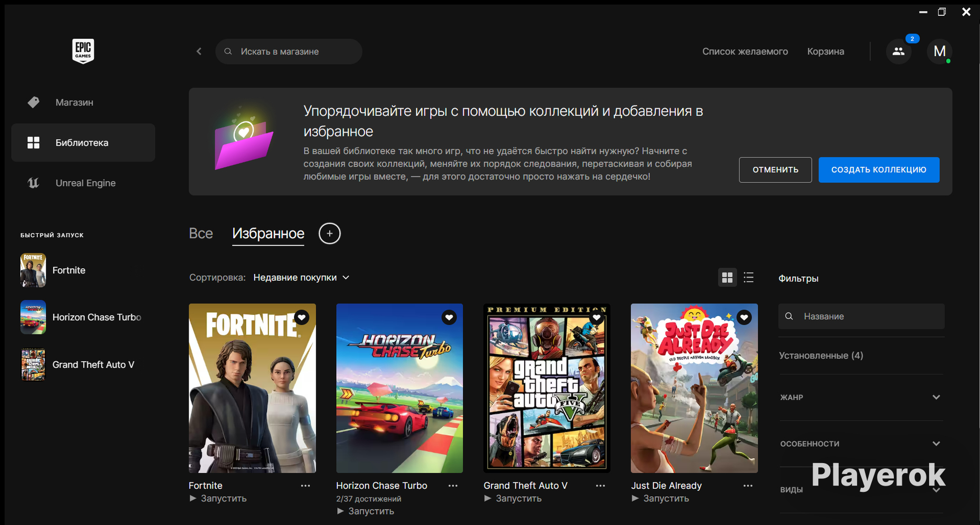Click the play triangle under Horizon Chase Turbo
This screenshot has height=525, width=980.
[x=340, y=511]
